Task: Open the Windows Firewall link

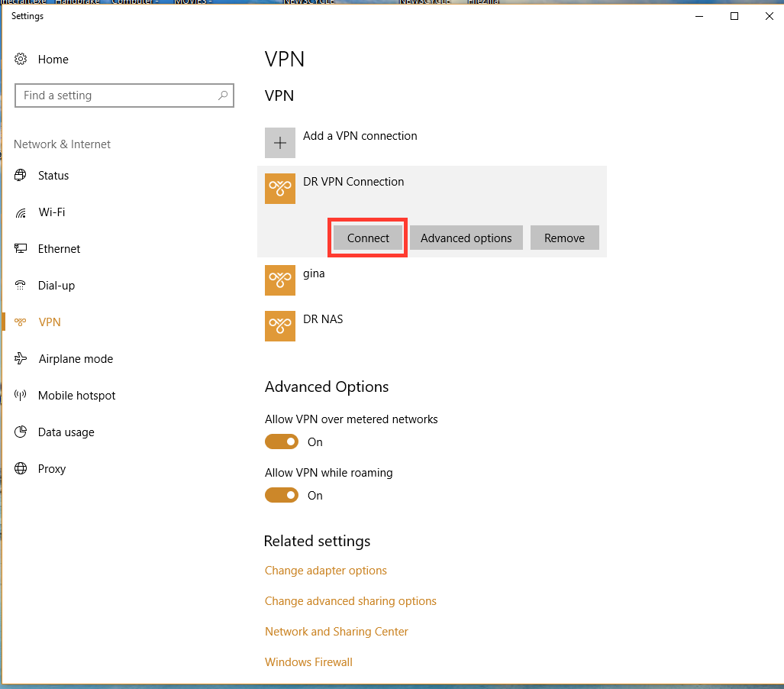Action: 308,662
